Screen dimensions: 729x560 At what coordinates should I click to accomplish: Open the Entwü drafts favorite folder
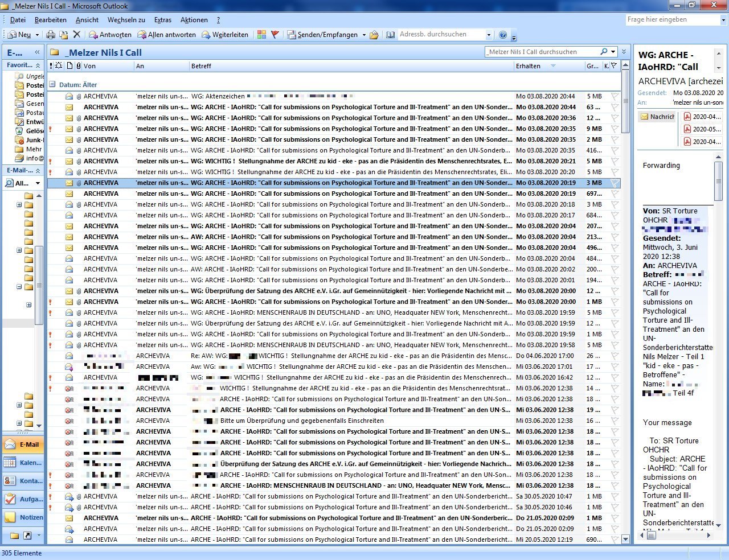tap(30, 122)
